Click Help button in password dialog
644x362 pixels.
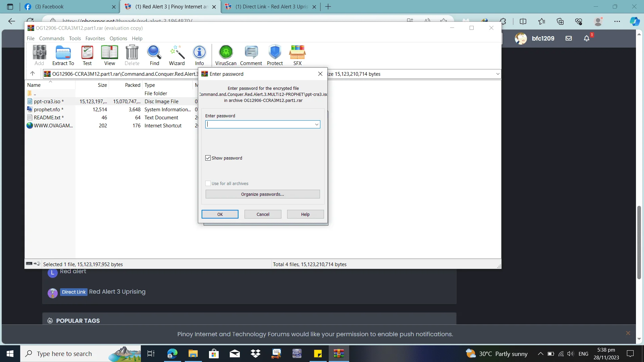tap(305, 214)
